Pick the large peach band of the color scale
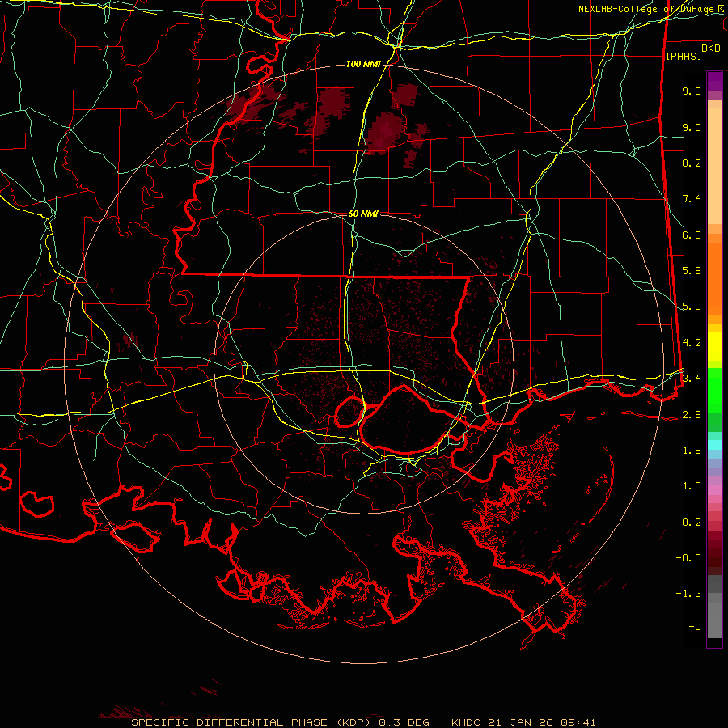This screenshot has width=728, height=728. 714,166
